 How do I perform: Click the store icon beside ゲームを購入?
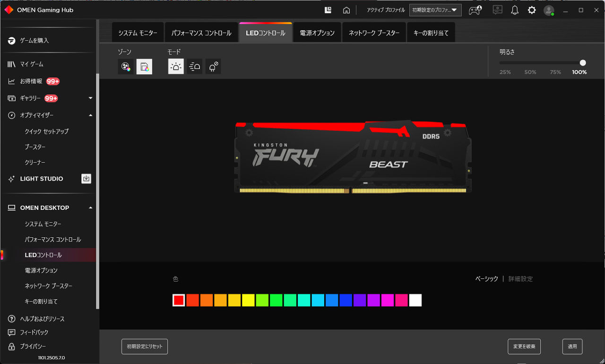[x=12, y=41]
